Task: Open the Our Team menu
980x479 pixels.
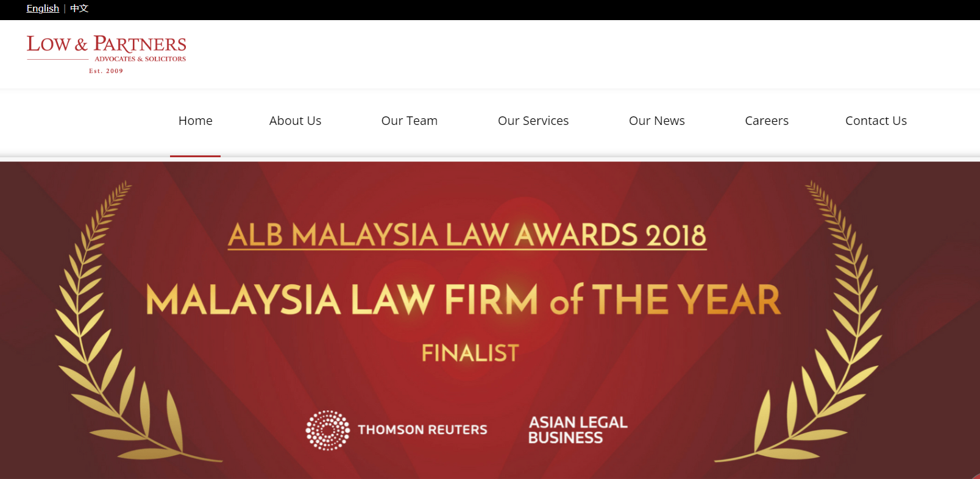Action: pyautogui.click(x=410, y=121)
